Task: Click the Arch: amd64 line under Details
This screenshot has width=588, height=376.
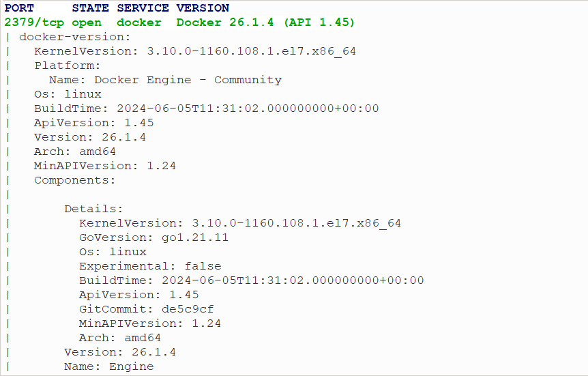Action: [120, 338]
